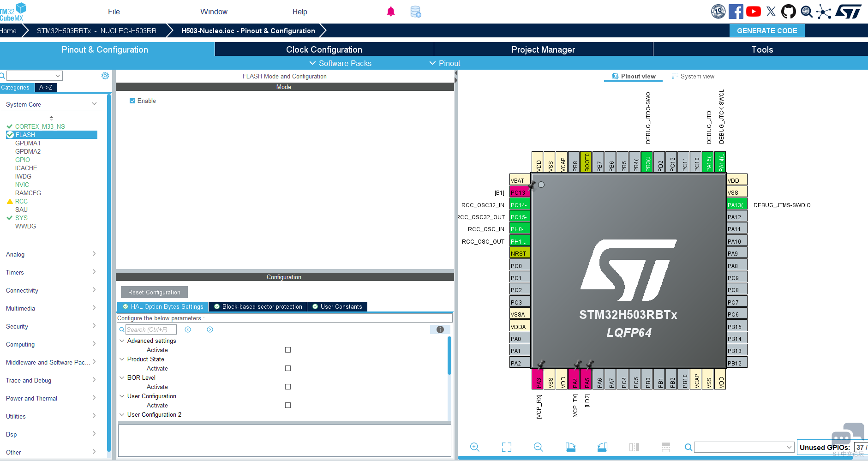Fit the pinout chip to the view
Image resolution: width=868 pixels, height=461 pixels.
tap(507, 447)
